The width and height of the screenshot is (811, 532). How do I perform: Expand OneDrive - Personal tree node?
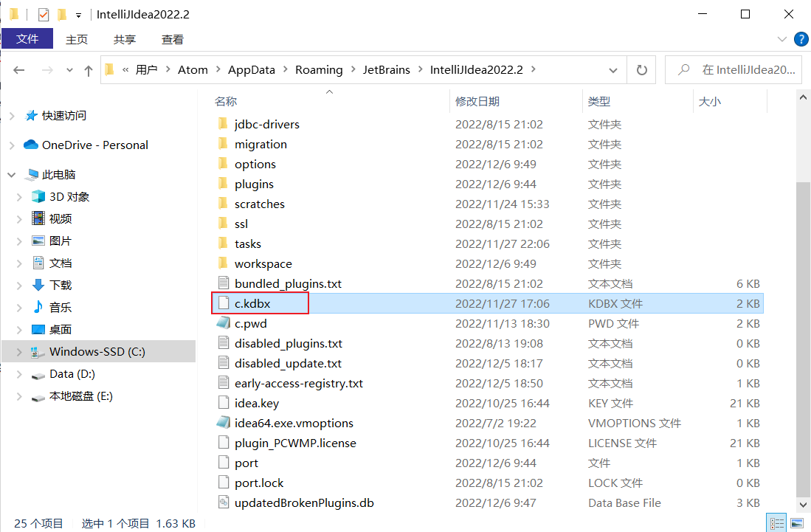click(x=12, y=145)
